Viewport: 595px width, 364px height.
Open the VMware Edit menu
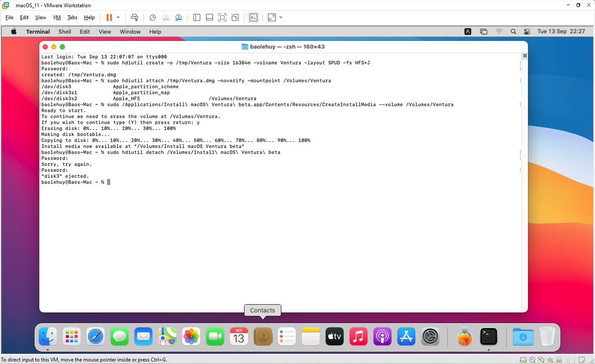[24, 18]
